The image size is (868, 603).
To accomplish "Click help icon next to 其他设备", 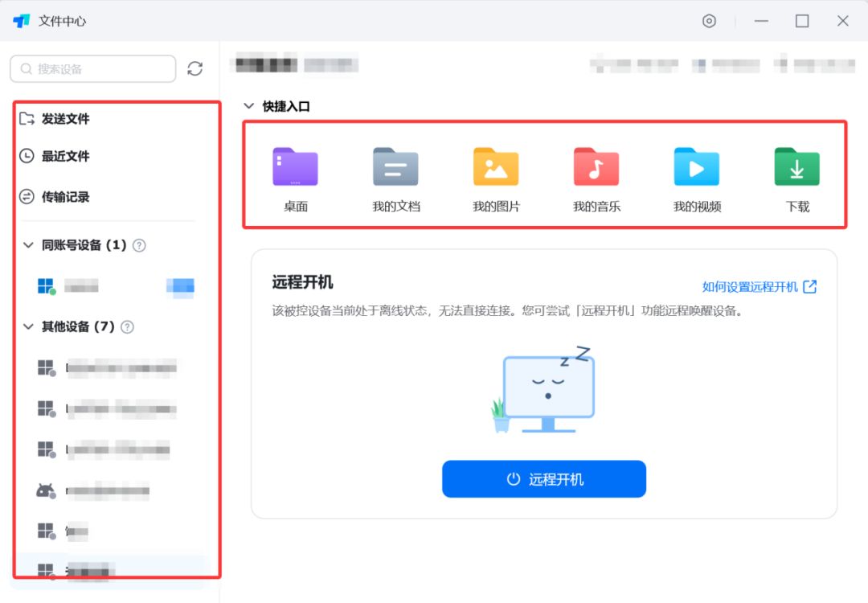I will coord(127,327).
